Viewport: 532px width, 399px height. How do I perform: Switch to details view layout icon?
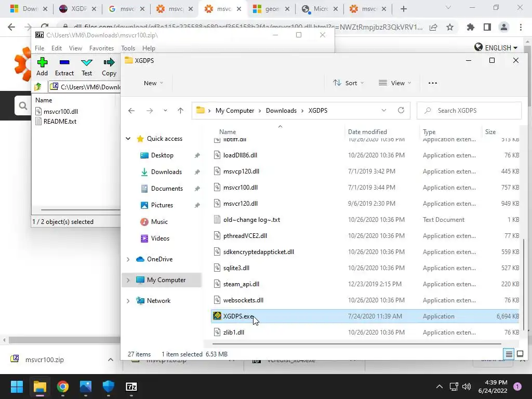click(x=509, y=354)
